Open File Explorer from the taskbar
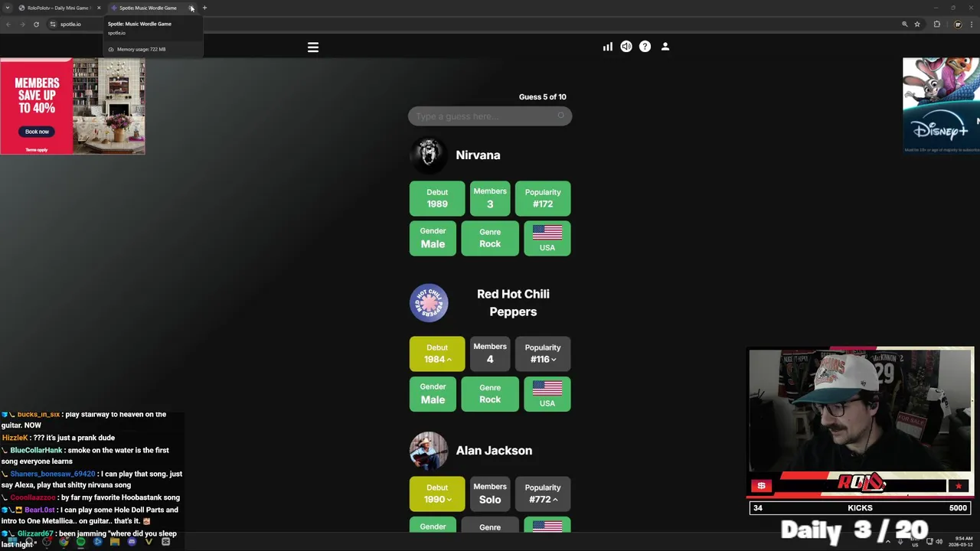This screenshot has height=551, width=980. click(x=115, y=542)
